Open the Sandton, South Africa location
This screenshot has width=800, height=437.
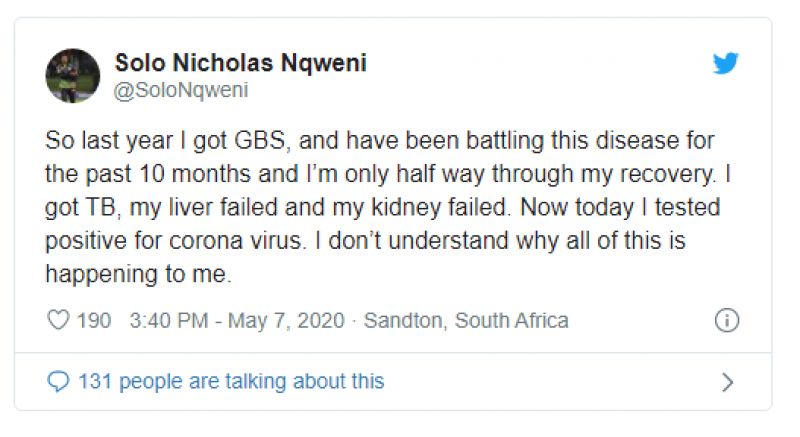466,321
